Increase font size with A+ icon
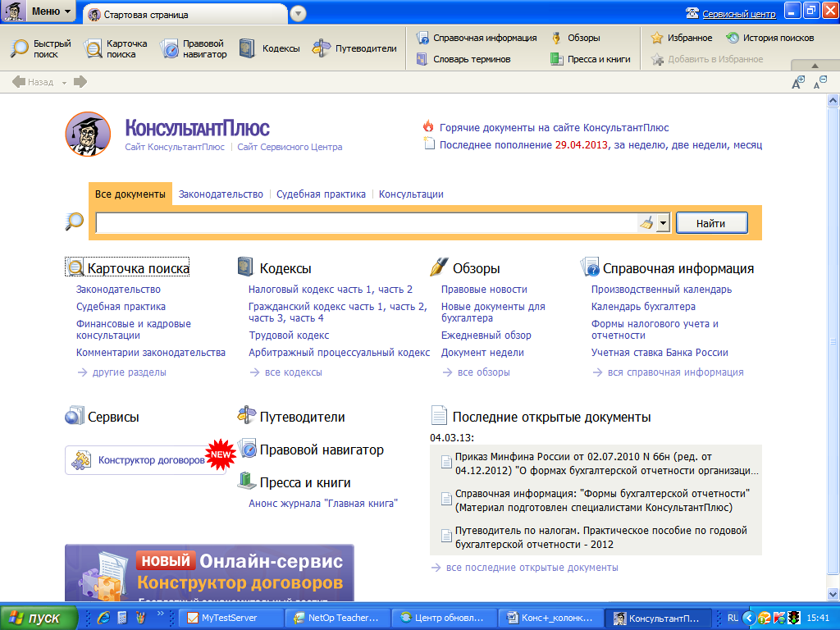 tap(798, 83)
